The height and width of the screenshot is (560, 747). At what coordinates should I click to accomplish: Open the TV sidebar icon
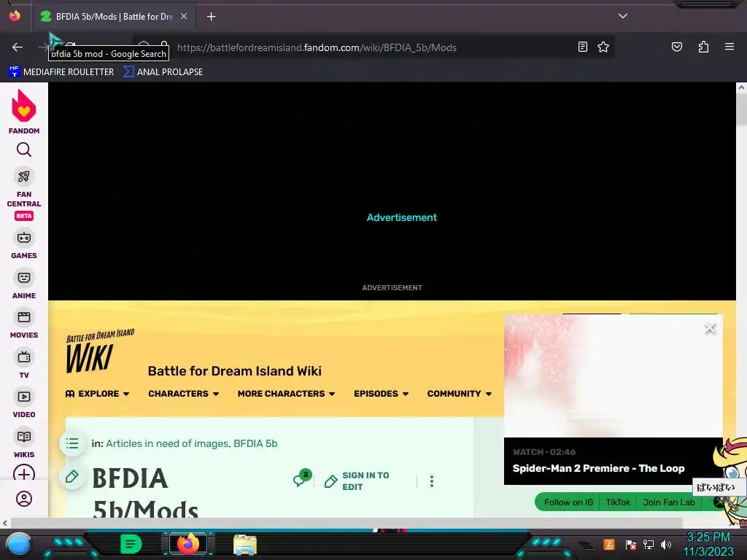(24, 357)
